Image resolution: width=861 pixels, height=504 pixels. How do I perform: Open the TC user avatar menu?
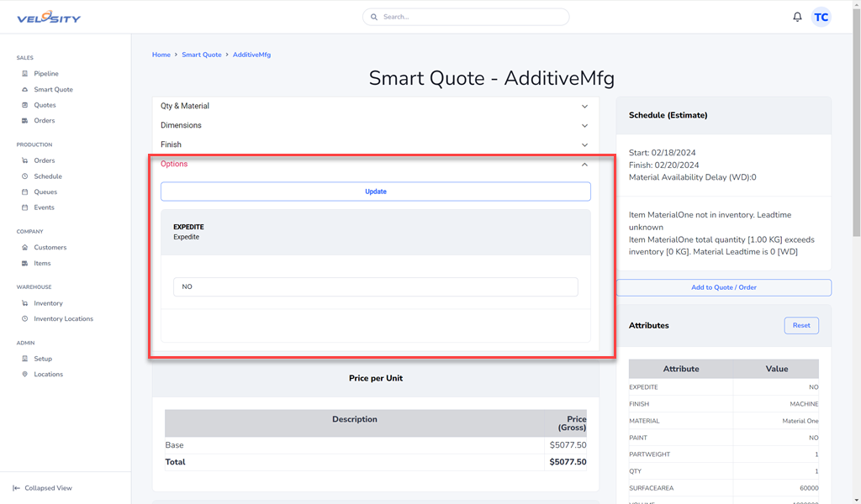(821, 17)
